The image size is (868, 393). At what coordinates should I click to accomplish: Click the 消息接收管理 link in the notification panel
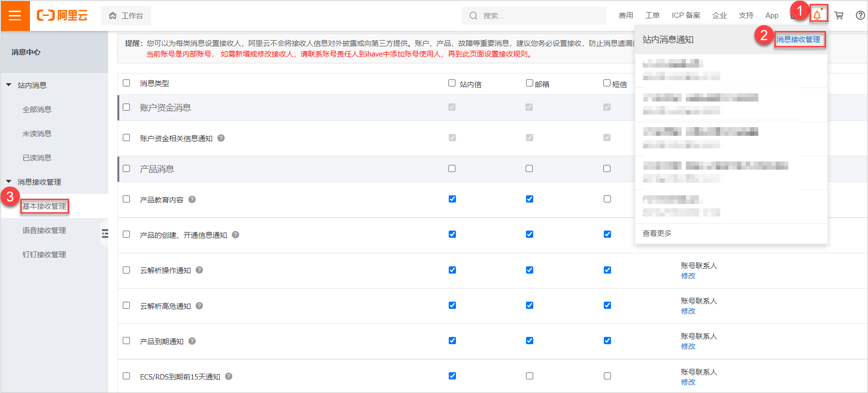(798, 40)
